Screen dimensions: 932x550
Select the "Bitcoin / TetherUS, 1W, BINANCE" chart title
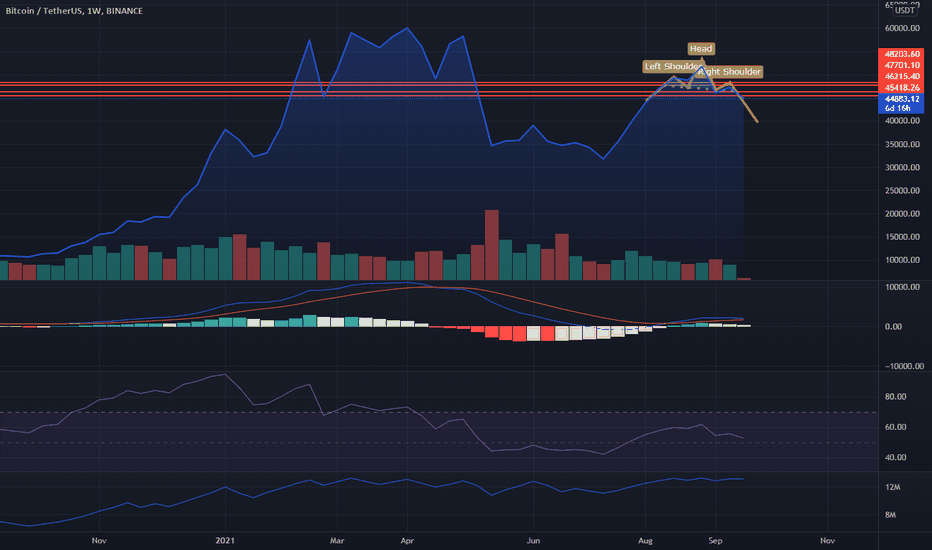point(74,11)
